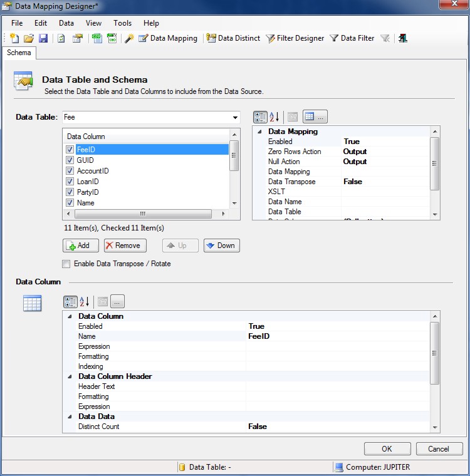470x476 pixels.
Task: Open the Data Distinct tool
Action: pos(233,38)
